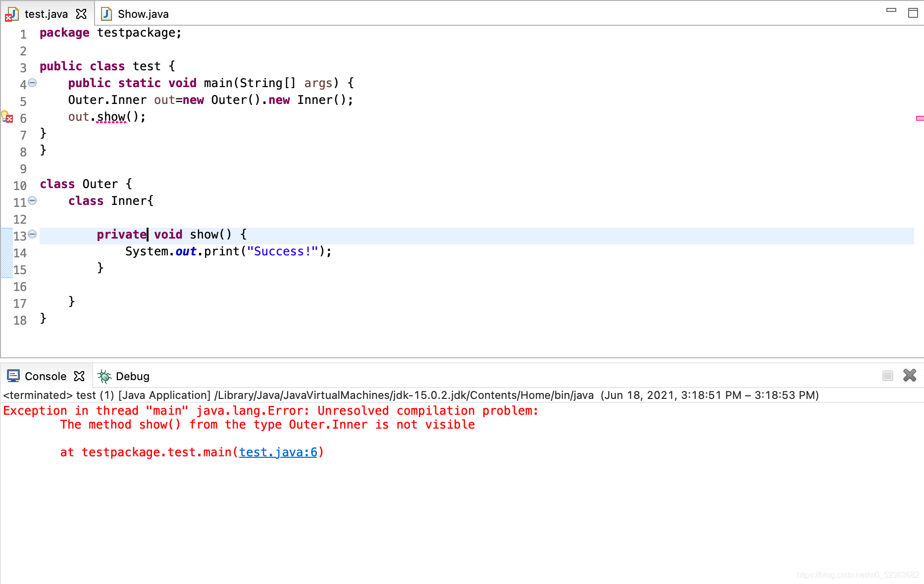This screenshot has height=584, width=924.
Task: Open the Console view tab
Action: [x=46, y=376]
